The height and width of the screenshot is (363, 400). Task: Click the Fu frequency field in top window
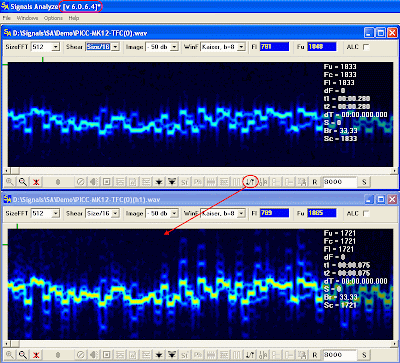(322, 47)
